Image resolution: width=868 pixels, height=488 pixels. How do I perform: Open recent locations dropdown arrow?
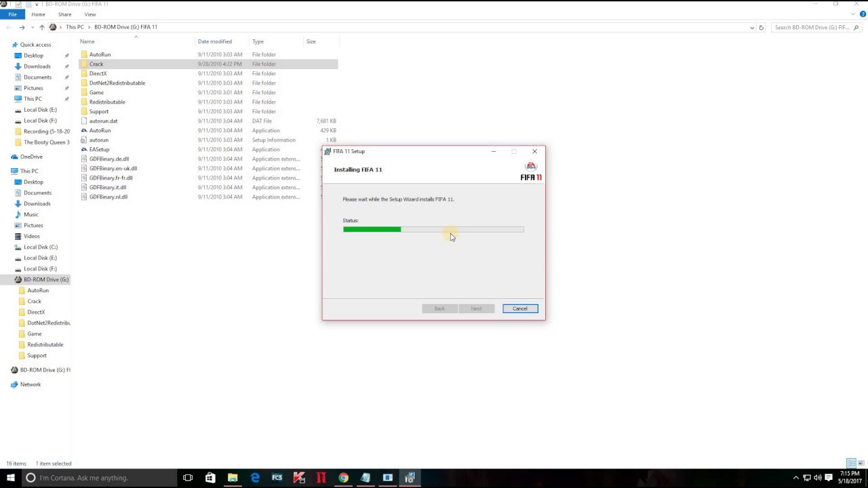point(31,27)
